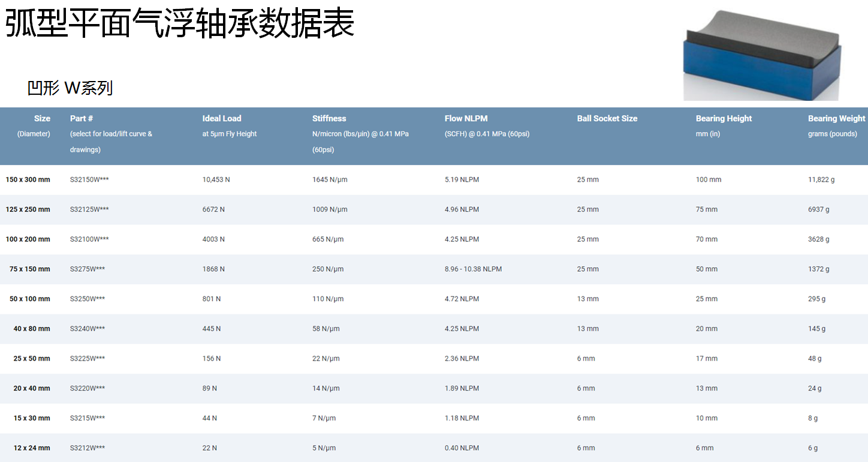Click the Part # column header
This screenshot has width=868, height=462.
[x=82, y=119]
